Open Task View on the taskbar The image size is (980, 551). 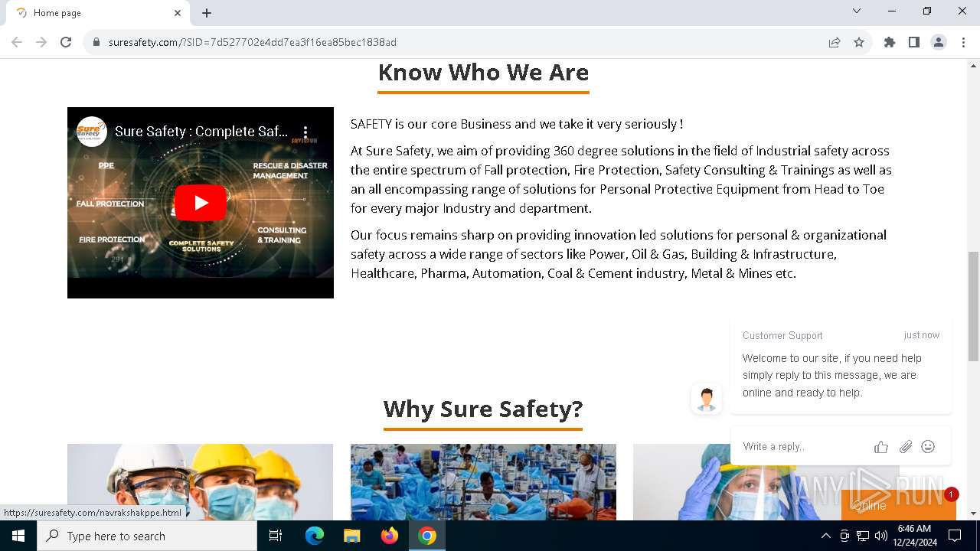pos(276,536)
